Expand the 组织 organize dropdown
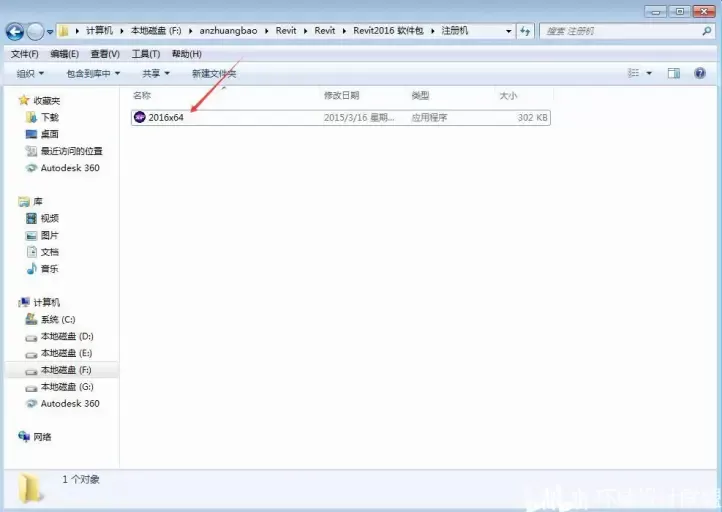The image size is (722, 512). [x=31, y=73]
